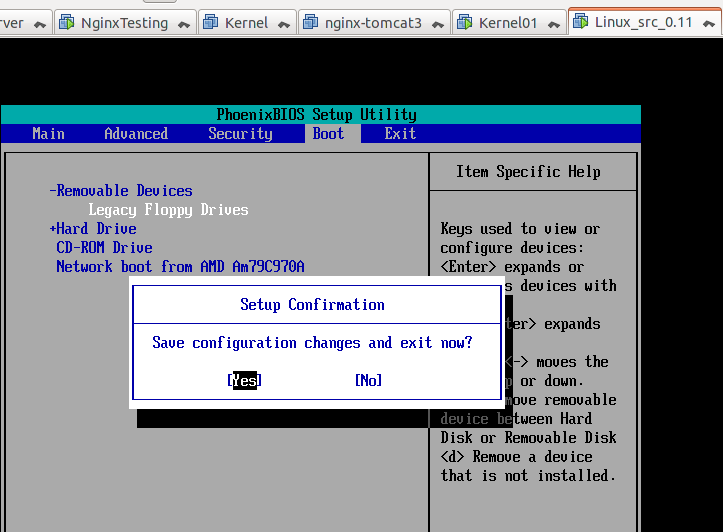Open the Exit BIOS menu

pyautogui.click(x=400, y=134)
